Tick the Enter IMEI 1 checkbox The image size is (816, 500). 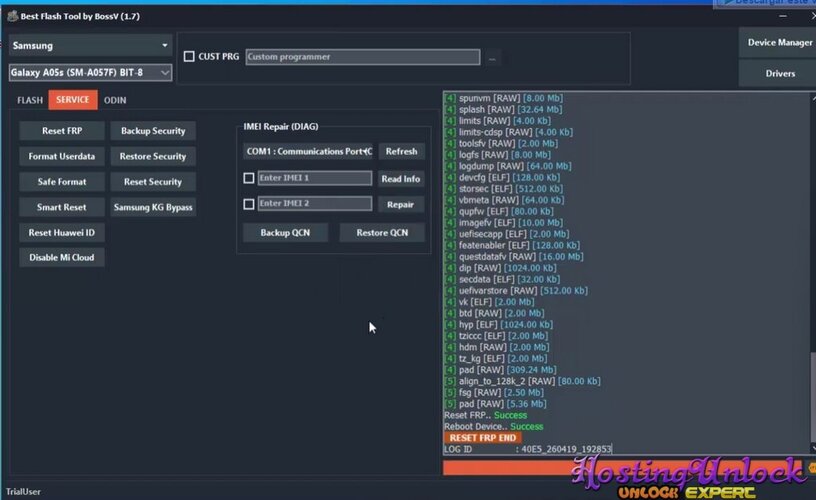[x=249, y=178]
